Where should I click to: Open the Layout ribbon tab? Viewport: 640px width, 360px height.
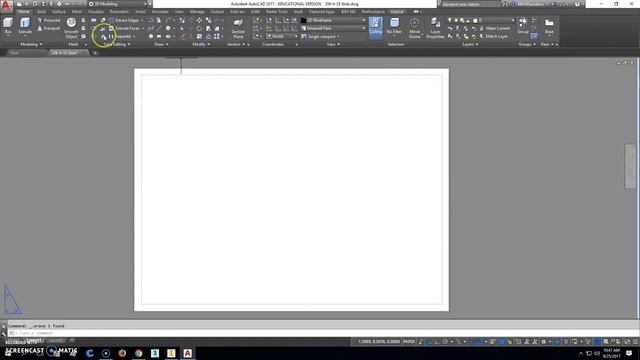coord(397,12)
